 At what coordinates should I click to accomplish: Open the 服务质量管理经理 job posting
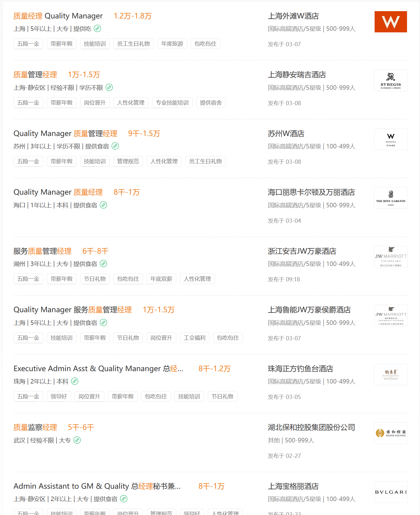(x=42, y=251)
